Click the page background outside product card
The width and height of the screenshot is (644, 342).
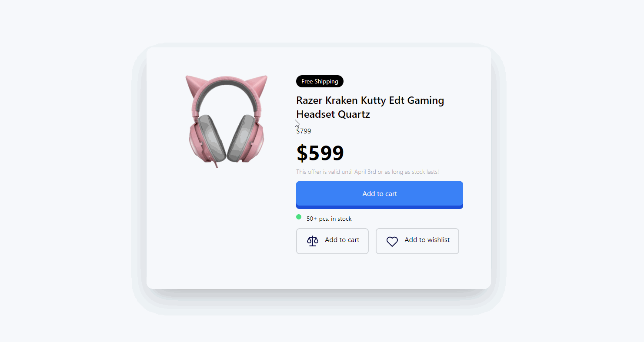(65, 174)
